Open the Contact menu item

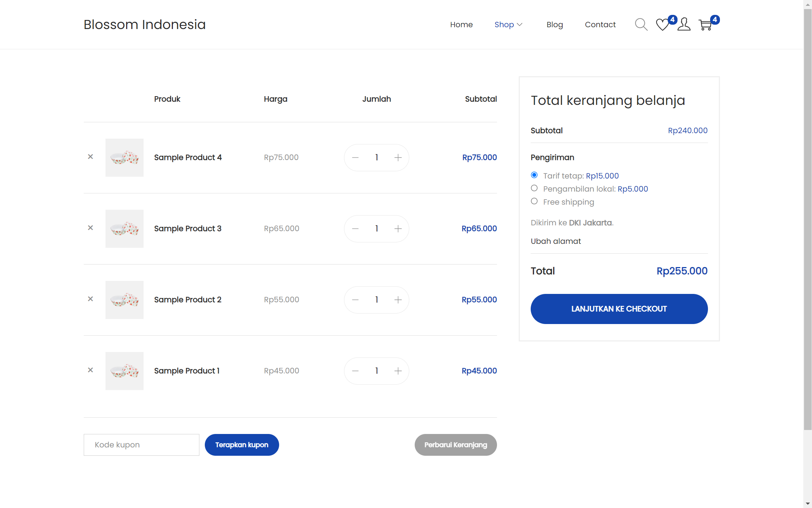point(600,25)
